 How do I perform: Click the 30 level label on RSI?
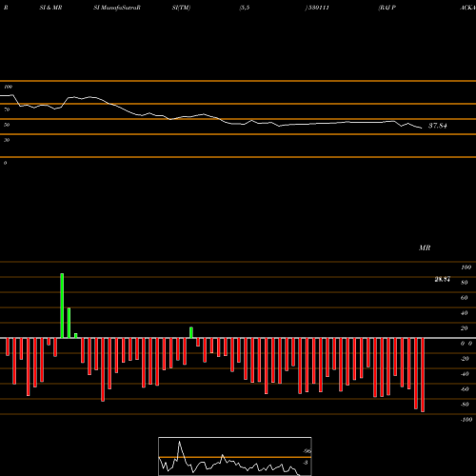click(7, 140)
